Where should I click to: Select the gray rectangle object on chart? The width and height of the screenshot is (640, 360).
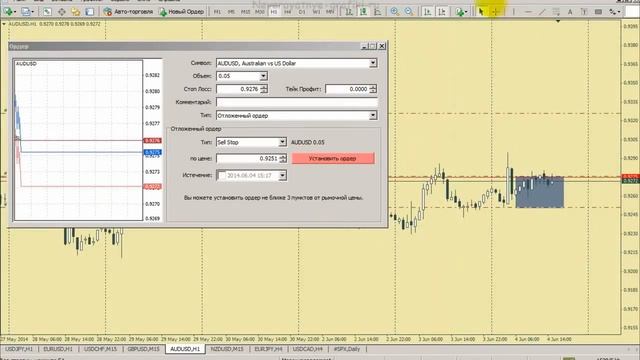click(540, 192)
